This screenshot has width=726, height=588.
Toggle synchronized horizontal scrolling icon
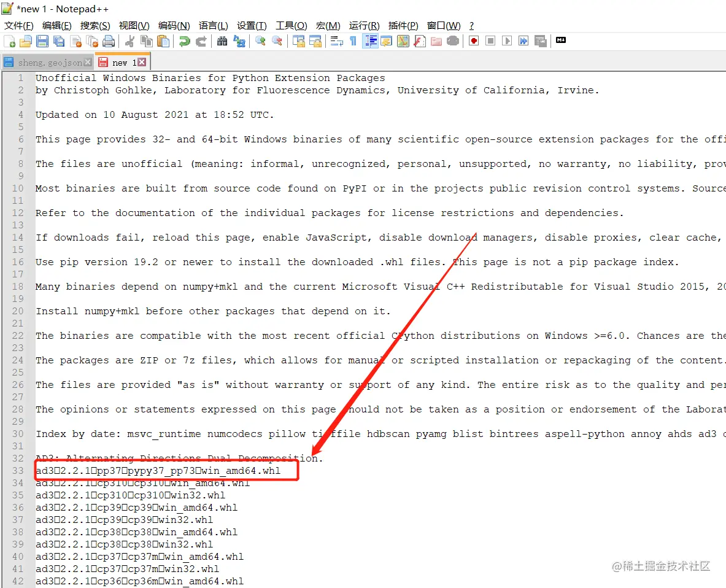coord(315,41)
